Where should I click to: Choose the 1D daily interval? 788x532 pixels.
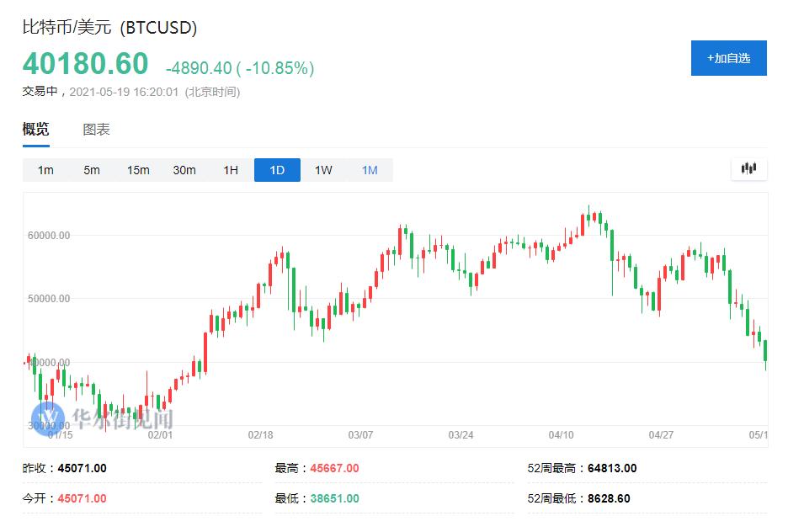277,170
